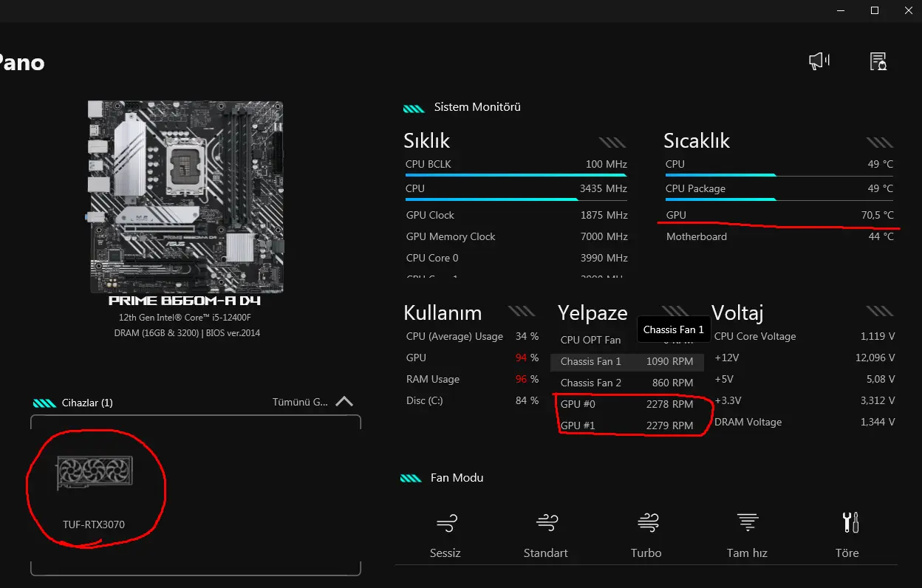Screen dimensions: 922x588
Task: Click the CPU (Average) Usage row
Action: (472, 337)
